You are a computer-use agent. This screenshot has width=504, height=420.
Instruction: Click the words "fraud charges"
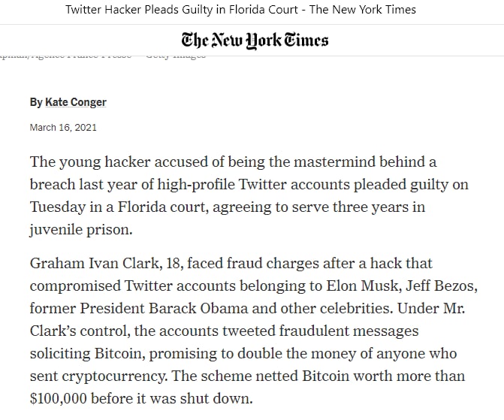tap(264, 264)
